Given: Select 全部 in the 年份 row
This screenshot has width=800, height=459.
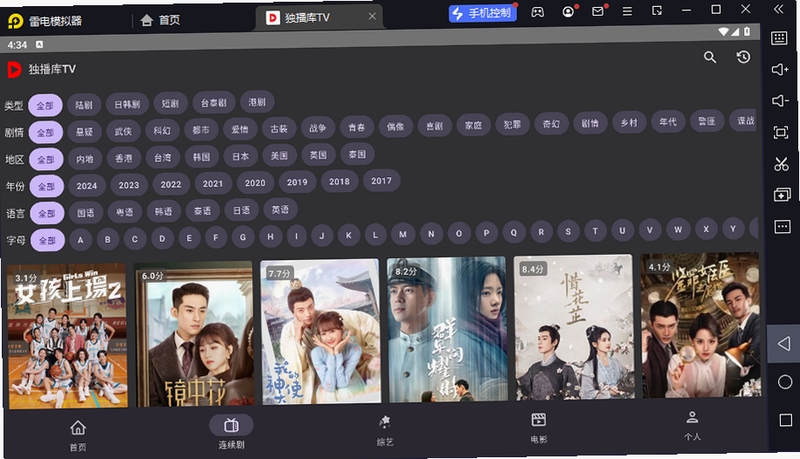Looking at the screenshot, I should (46, 186).
